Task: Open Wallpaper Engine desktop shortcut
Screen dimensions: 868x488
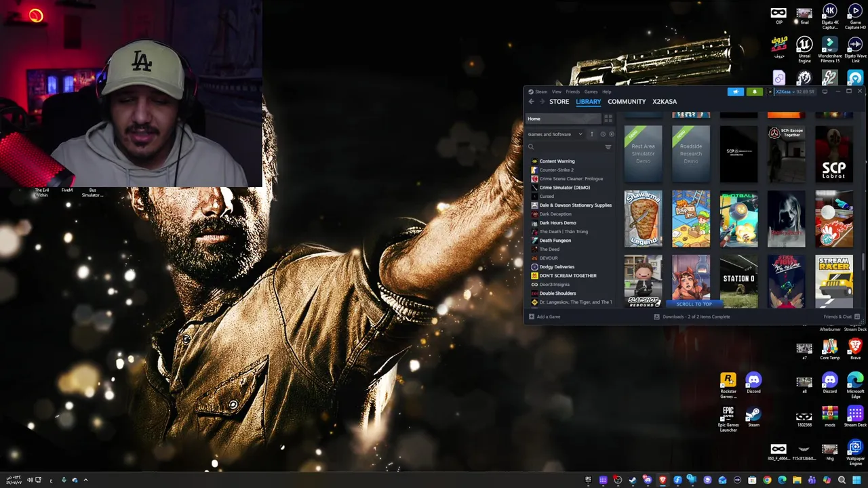Action: 856,453
